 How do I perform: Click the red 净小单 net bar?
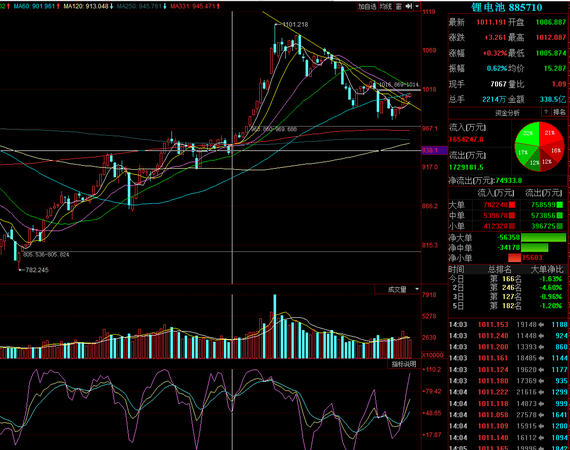click(x=514, y=258)
